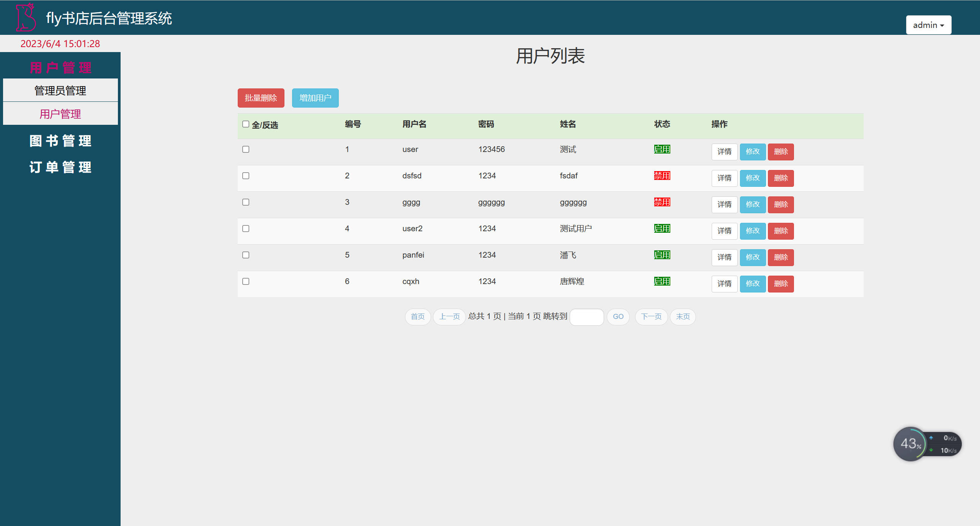Check the checkbox for user 'user'
Screen dimensions: 980x526
pos(246,149)
